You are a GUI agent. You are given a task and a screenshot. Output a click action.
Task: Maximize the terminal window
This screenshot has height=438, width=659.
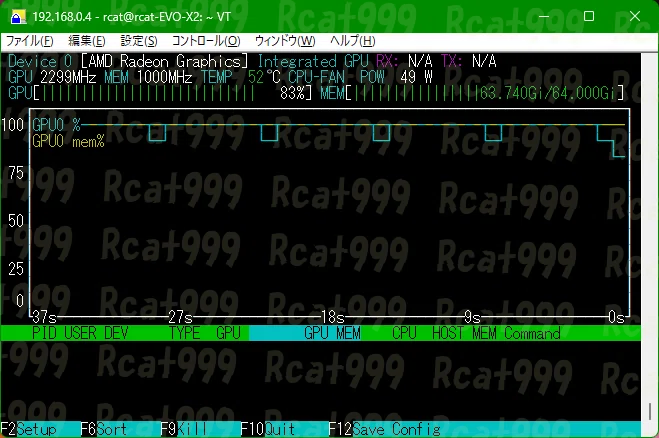[x=589, y=16]
